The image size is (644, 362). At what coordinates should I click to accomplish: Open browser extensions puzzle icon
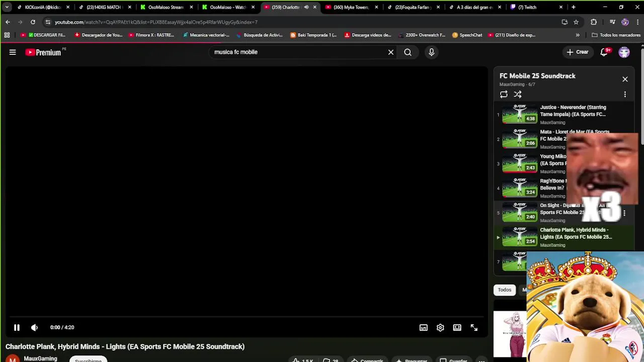click(594, 22)
